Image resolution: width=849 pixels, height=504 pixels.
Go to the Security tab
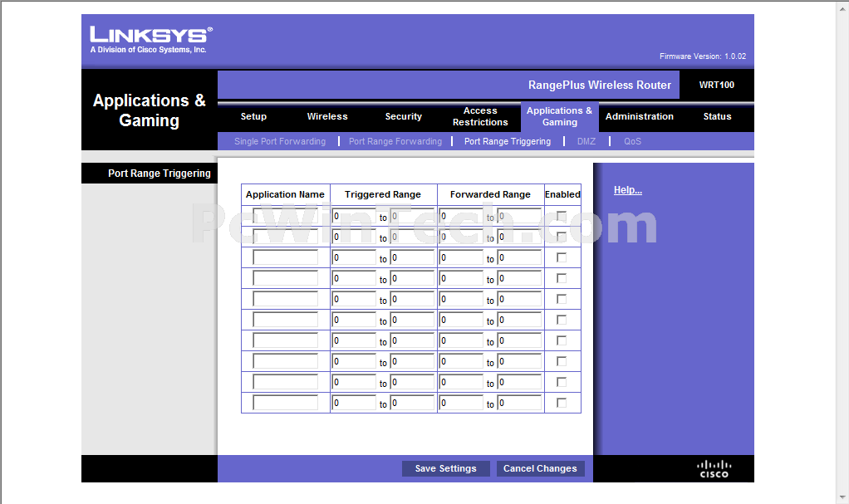pos(404,116)
